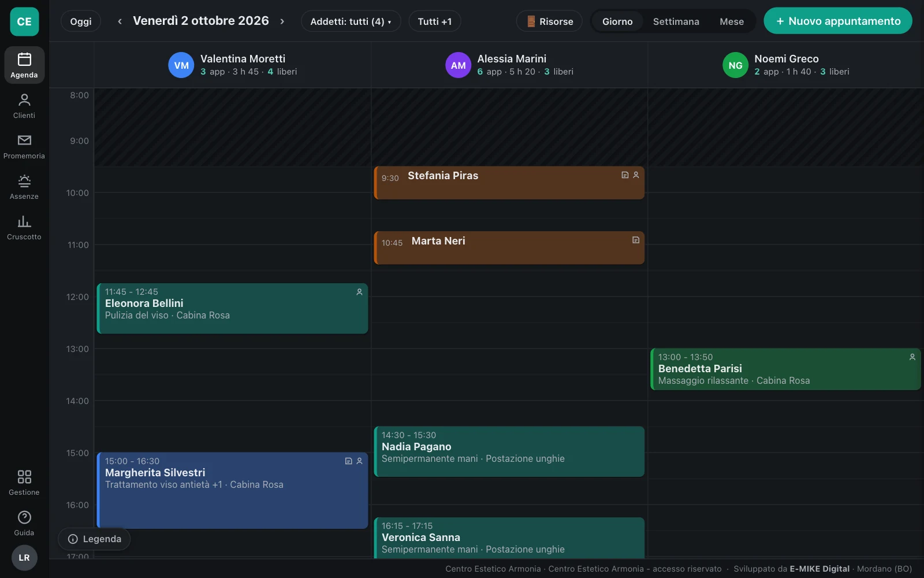Click Valentina Moretti's VM avatar
The height and width of the screenshot is (578, 924).
(181, 65)
